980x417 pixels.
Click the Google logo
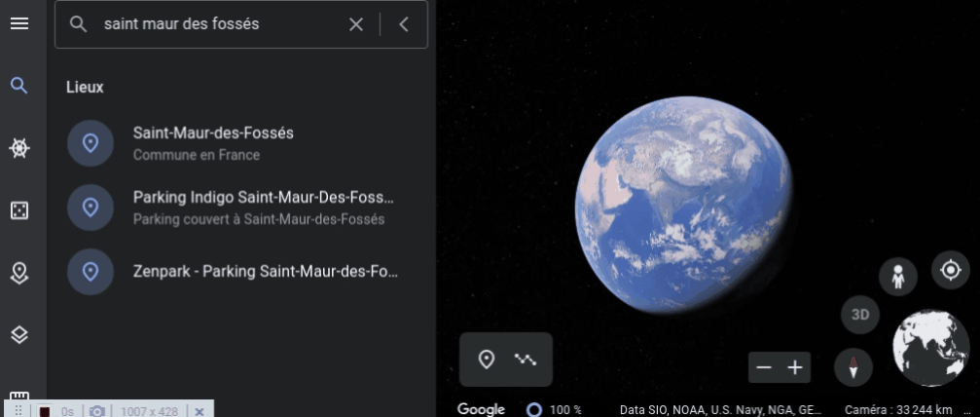[481, 409]
